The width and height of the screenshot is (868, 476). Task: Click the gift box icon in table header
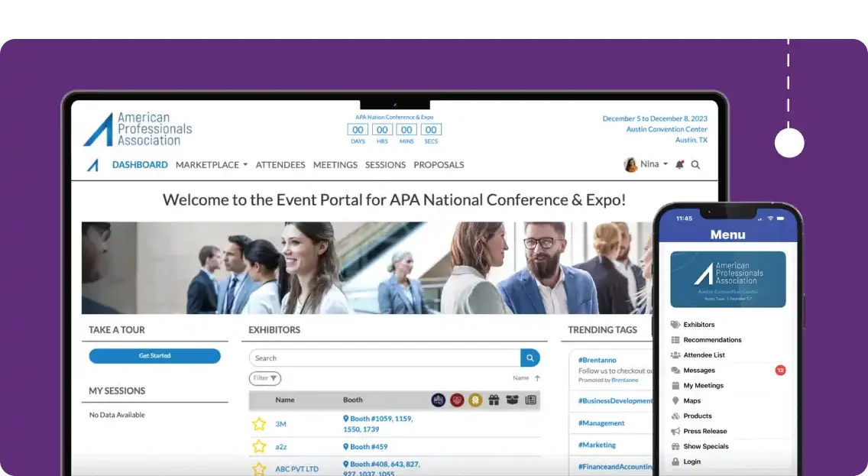[x=494, y=400]
